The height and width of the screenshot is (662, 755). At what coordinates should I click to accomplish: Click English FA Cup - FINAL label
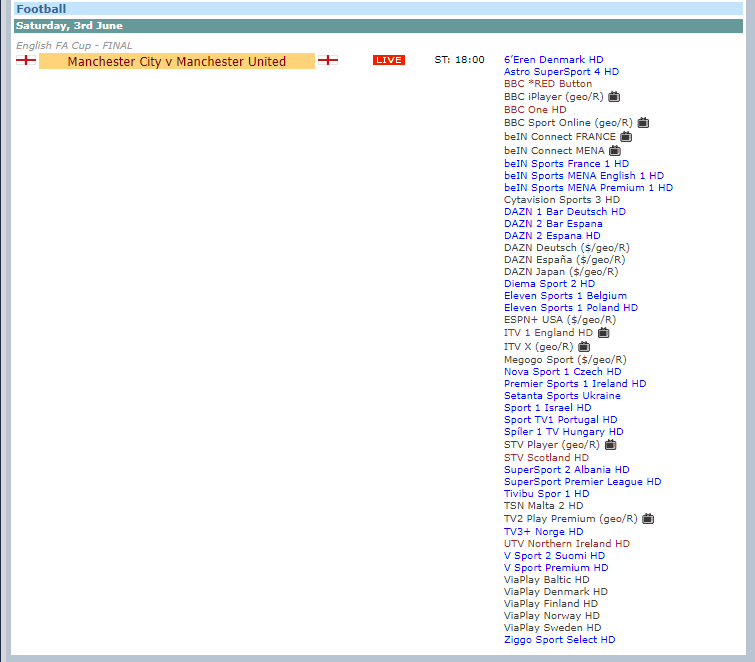pos(74,46)
